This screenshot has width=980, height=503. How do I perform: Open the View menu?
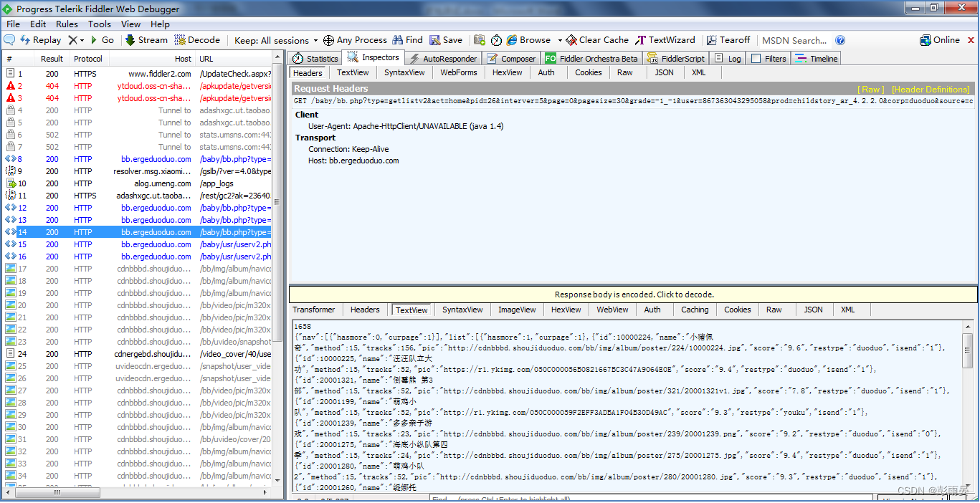pos(130,24)
